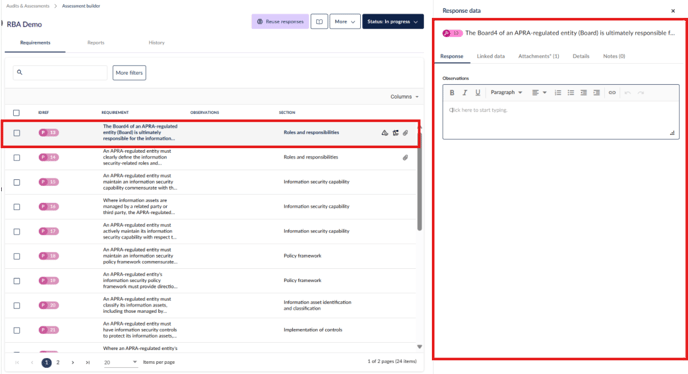Click the ID badge 21 in the table
Image resolution: width=688 pixels, height=374 pixels.
48,330
